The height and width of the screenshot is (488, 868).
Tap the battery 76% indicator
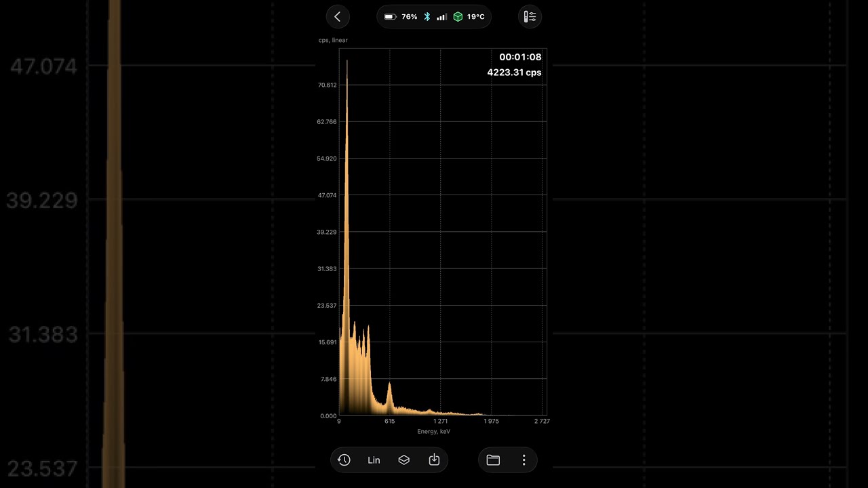(x=401, y=17)
